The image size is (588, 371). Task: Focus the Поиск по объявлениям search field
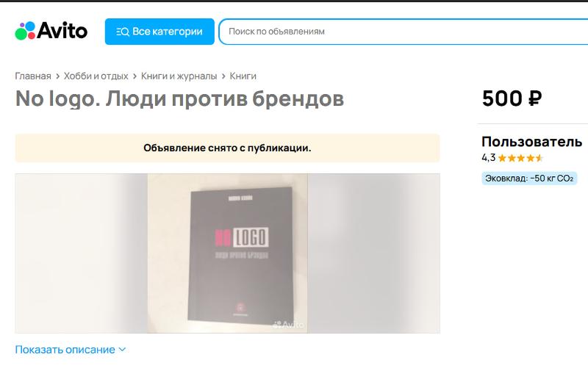(x=403, y=32)
